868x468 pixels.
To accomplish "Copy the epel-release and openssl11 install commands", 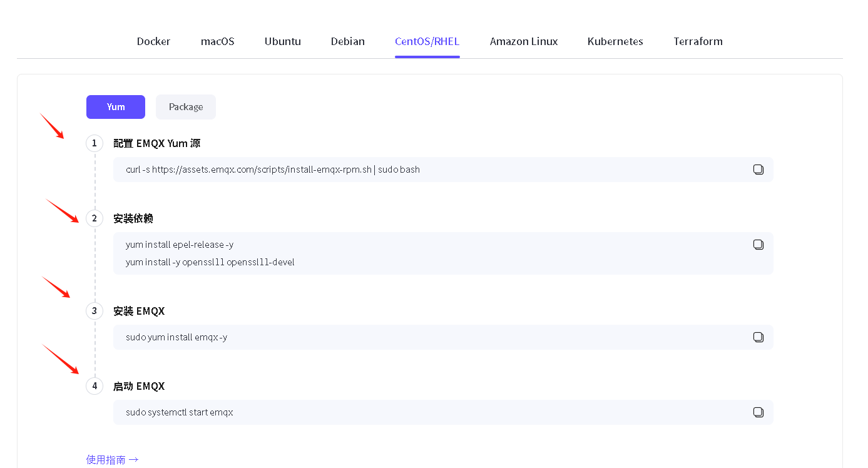I will coord(758,245).
